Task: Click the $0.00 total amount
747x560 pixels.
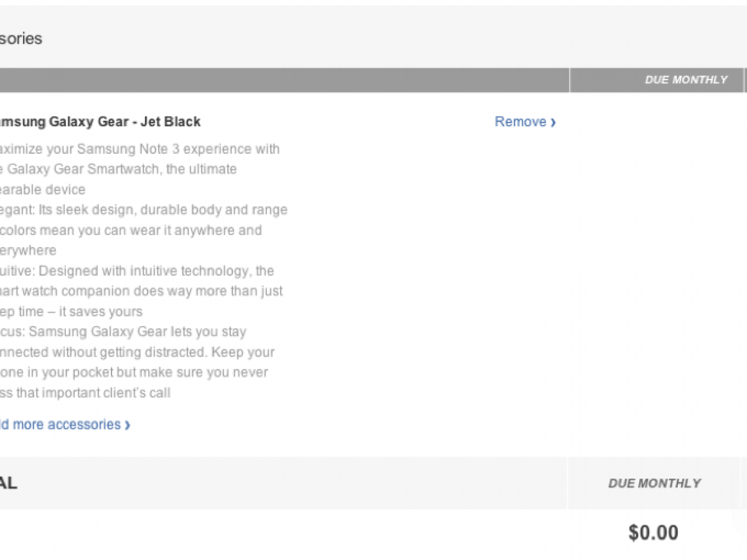Action: [653, 533]
